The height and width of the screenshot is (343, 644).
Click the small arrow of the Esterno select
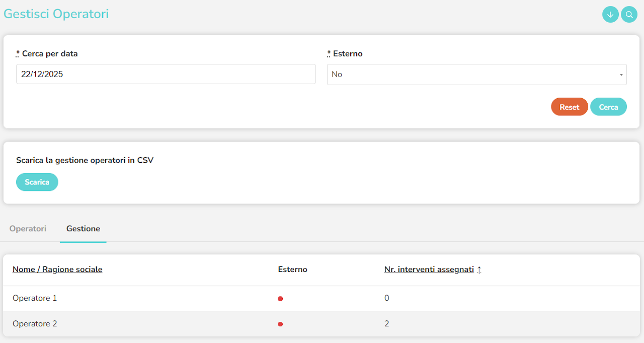pyautogui.click(x=621, y=75)
